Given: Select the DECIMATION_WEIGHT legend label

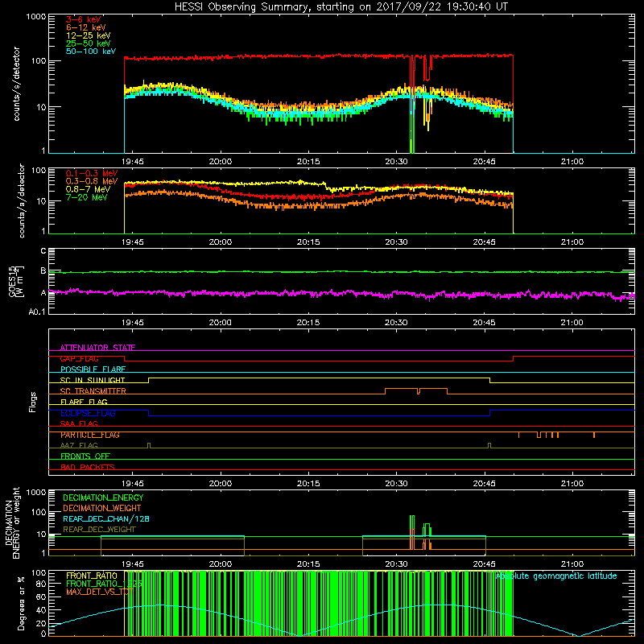Looking at the screenshot, I should click(102, 509).
